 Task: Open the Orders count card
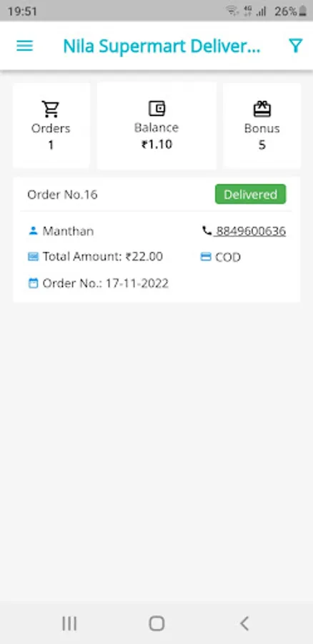coord(51,126)
